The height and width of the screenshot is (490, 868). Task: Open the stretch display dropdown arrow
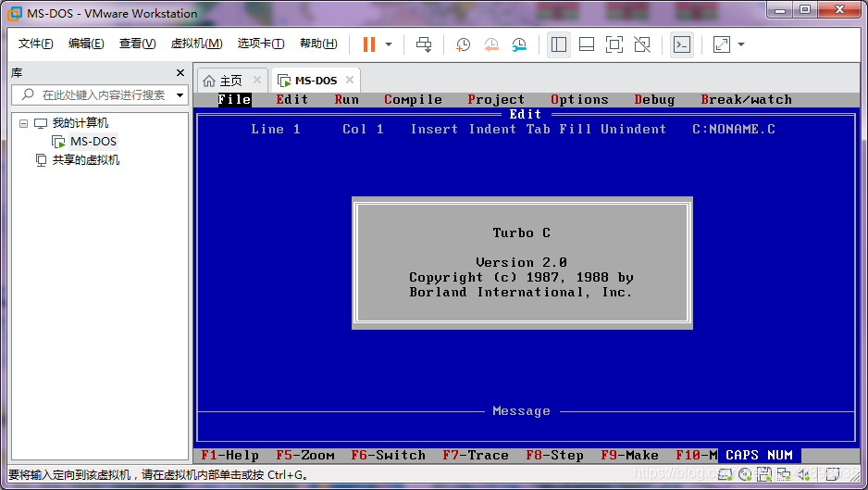point(741,44)
